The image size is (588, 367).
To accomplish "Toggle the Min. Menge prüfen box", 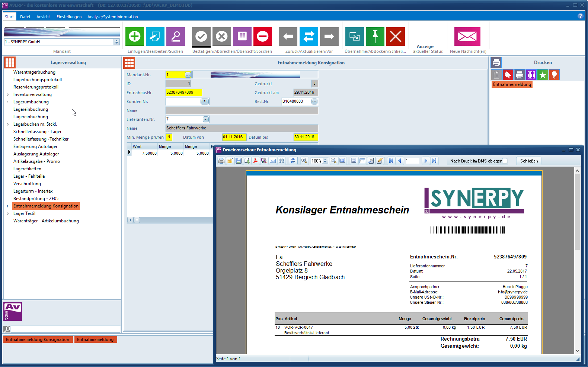I will click(x=169, y=137).
